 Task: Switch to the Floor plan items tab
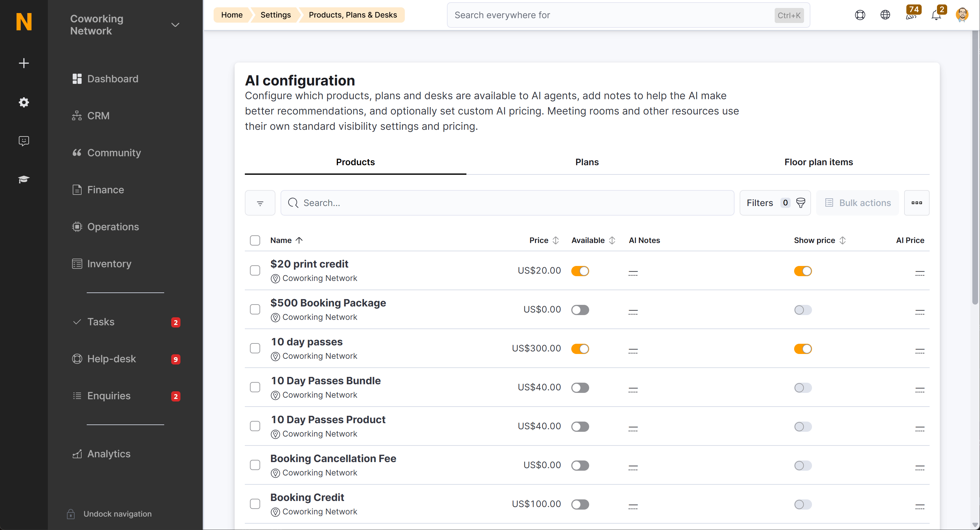tap(818, 162)
